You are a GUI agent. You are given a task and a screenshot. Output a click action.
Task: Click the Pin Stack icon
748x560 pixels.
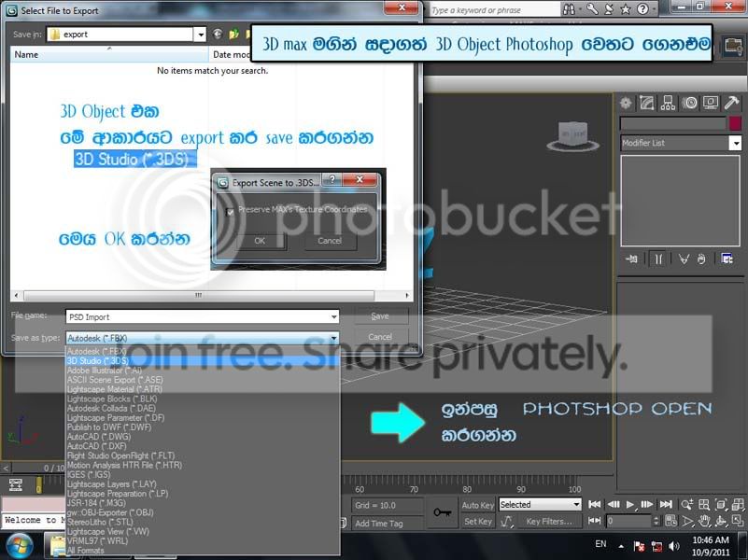631,259
